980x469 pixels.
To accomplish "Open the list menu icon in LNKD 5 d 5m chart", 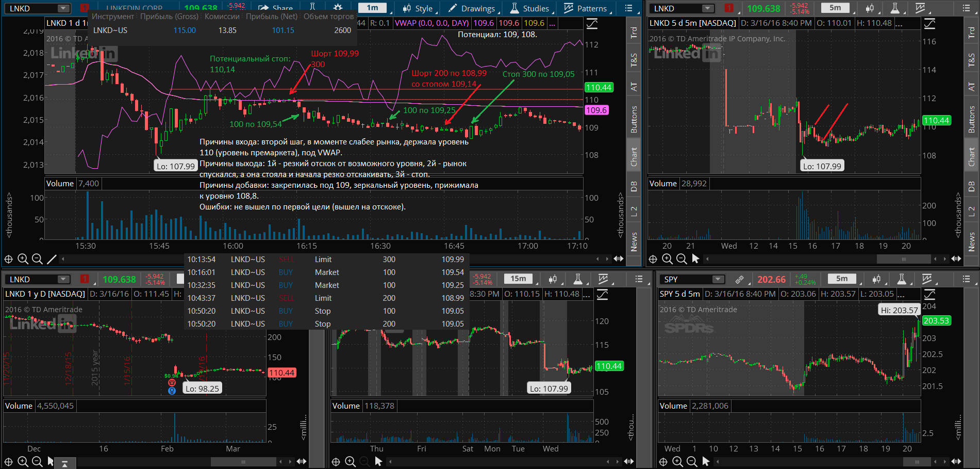I will pyautogui.click(x=967, y=8).
